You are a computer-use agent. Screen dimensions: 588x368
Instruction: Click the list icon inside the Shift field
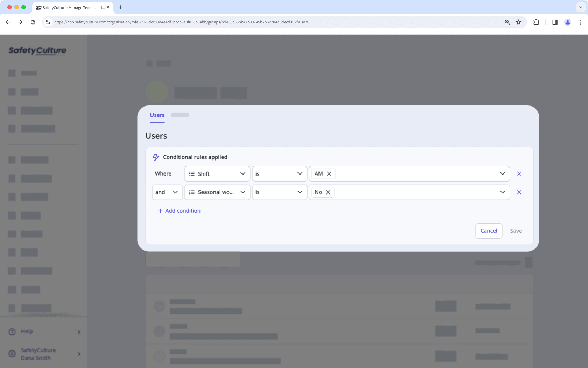tap(191, 173)
